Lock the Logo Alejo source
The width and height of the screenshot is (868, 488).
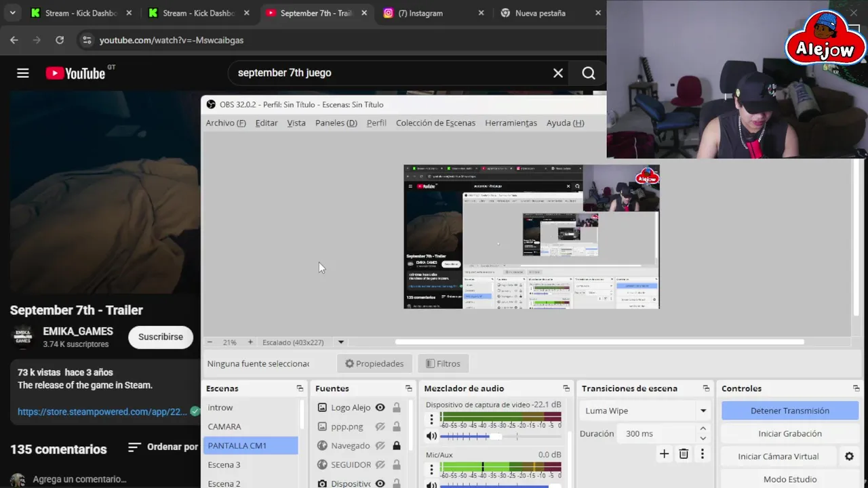click(x=397, y=407)
